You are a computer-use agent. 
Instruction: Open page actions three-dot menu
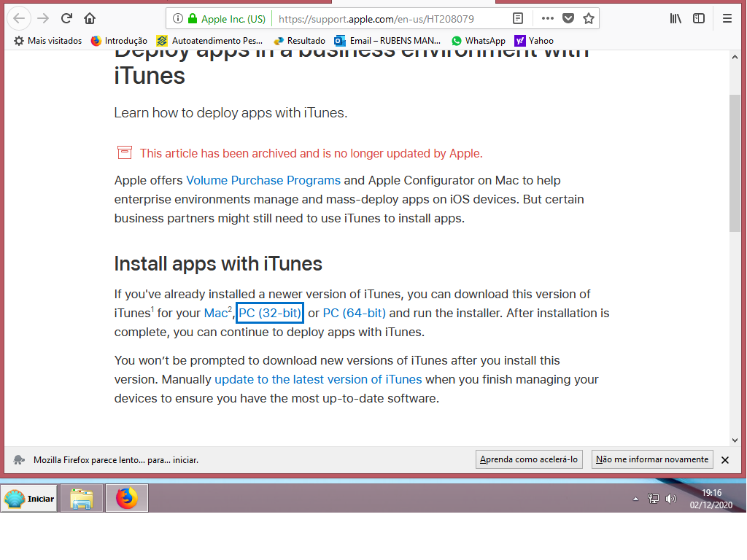548,18
